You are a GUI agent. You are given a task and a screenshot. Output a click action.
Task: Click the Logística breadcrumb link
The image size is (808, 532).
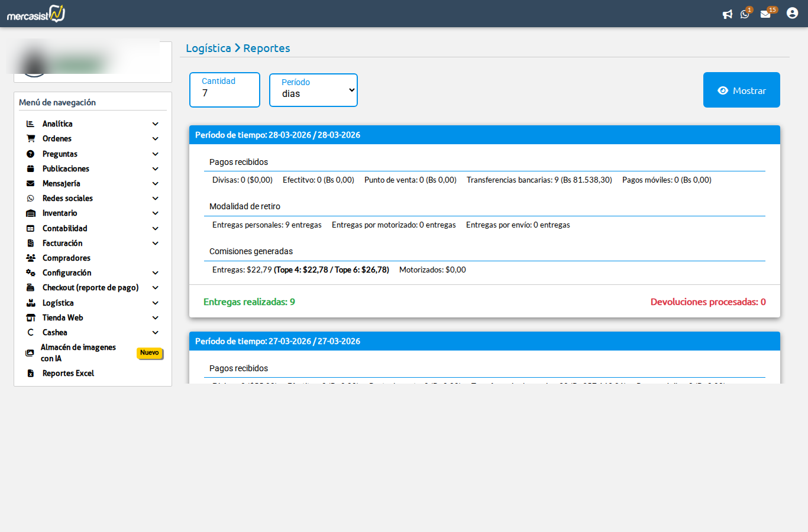[208, 48]
